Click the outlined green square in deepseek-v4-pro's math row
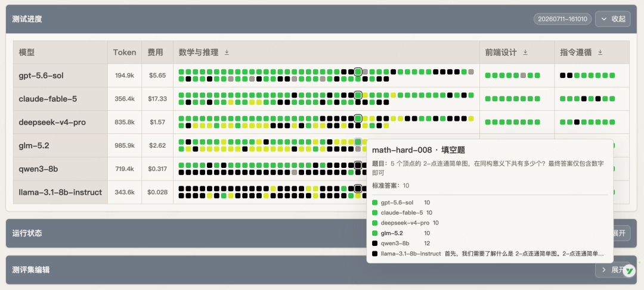 pos(358,119)
